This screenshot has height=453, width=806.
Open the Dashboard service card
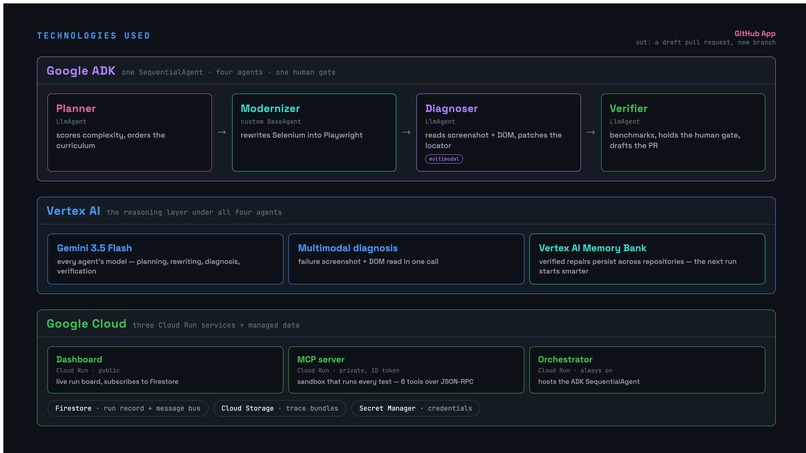165,370
